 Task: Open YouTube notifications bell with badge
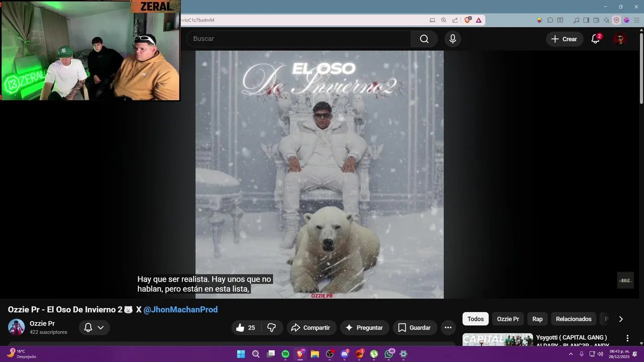click(x=596, y=39)
